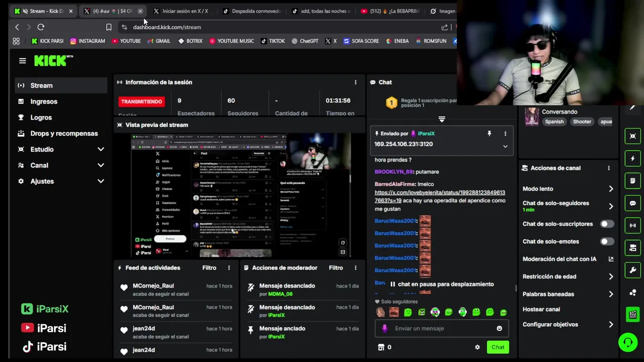The width and height of the screenshot is (644, 362).
Task: Open session info three-dot options
Action: pyautogui.click(x=355, y=82)
